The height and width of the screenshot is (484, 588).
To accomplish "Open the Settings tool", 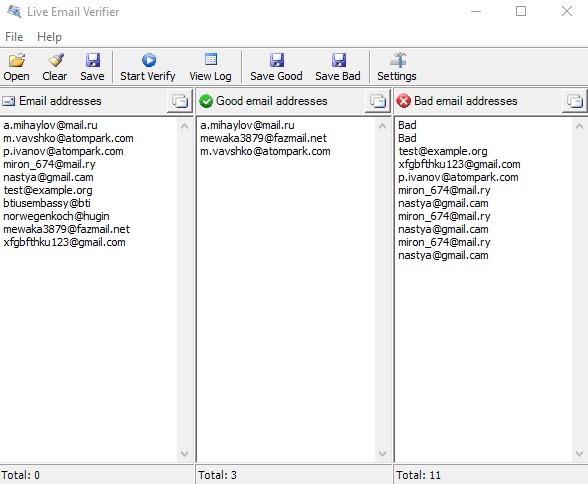I will pos(397,67).
